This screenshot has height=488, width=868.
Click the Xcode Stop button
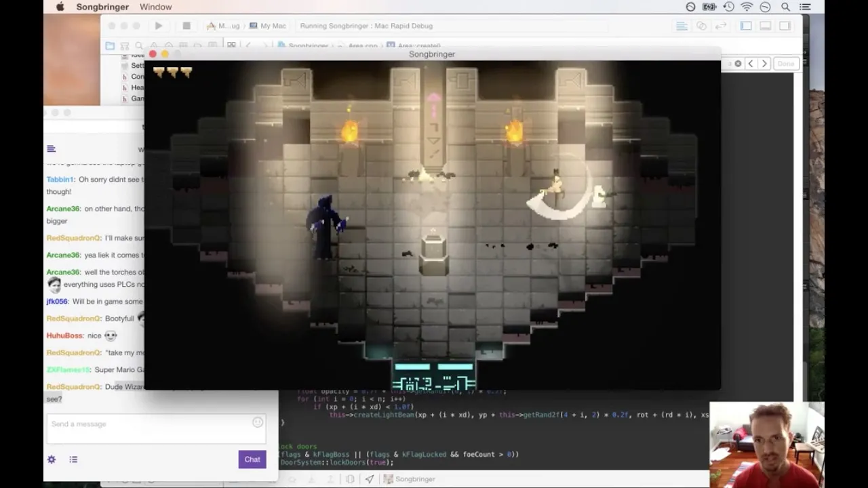pyautogui.click(x=186, y=26)
